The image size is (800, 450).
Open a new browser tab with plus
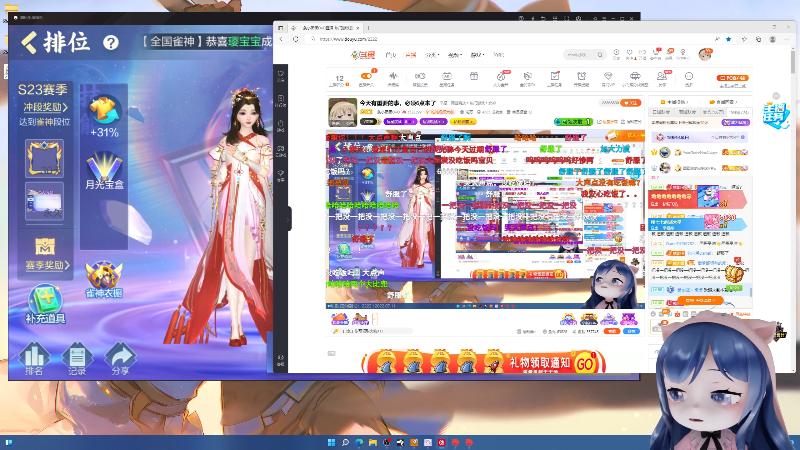(368, 28)
